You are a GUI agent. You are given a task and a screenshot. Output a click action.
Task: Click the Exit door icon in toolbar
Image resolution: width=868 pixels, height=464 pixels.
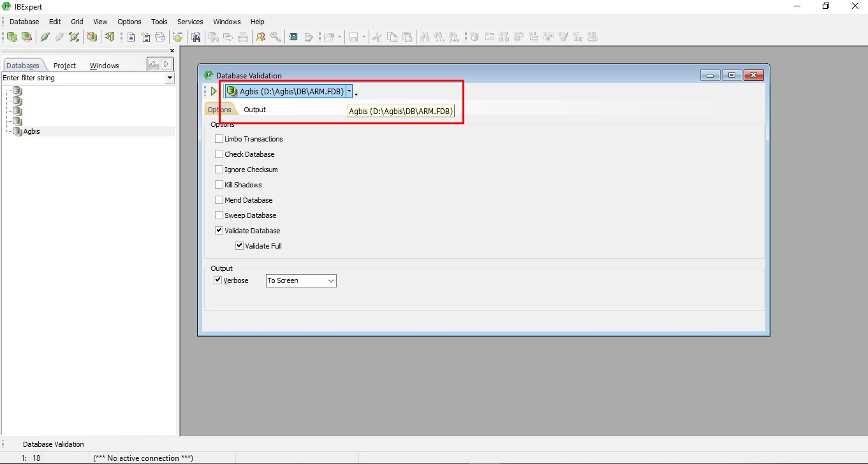pos(110,37)
